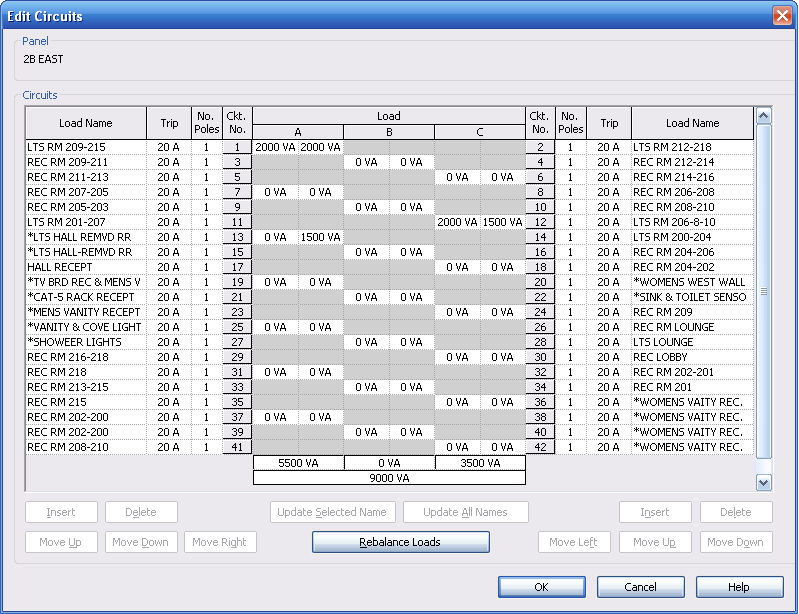Select circuit number 1 button

pos(237,147)
